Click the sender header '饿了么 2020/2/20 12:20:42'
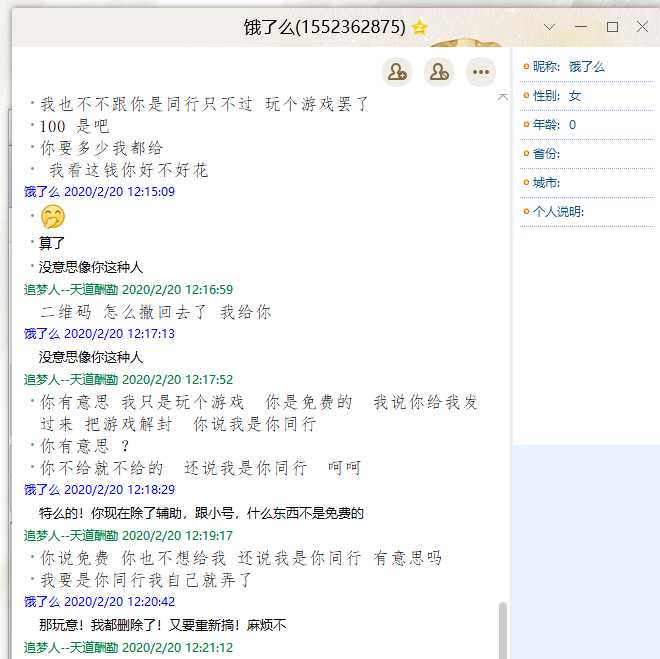 click(x=99, y=602)
